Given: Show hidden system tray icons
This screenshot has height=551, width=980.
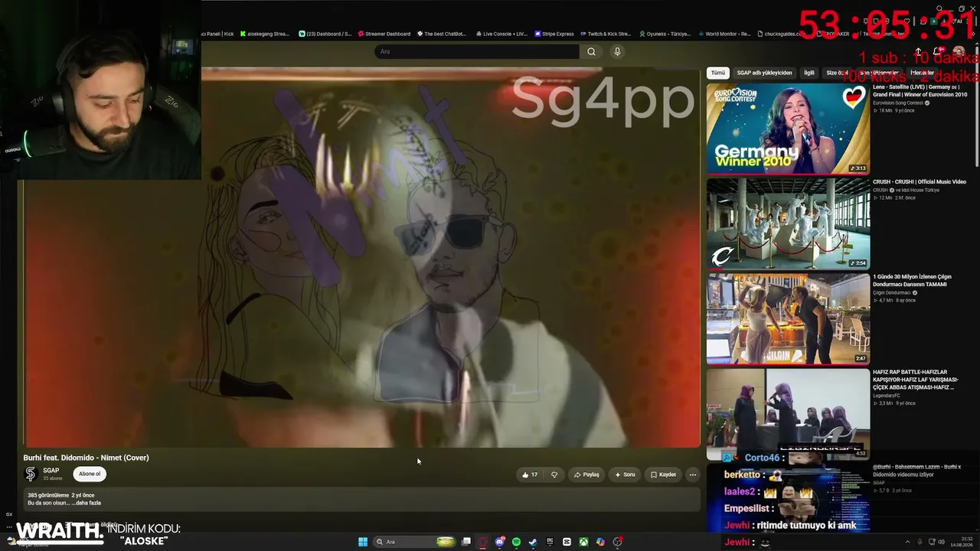Looking at the screenshot, I should [x=908, y=542].
